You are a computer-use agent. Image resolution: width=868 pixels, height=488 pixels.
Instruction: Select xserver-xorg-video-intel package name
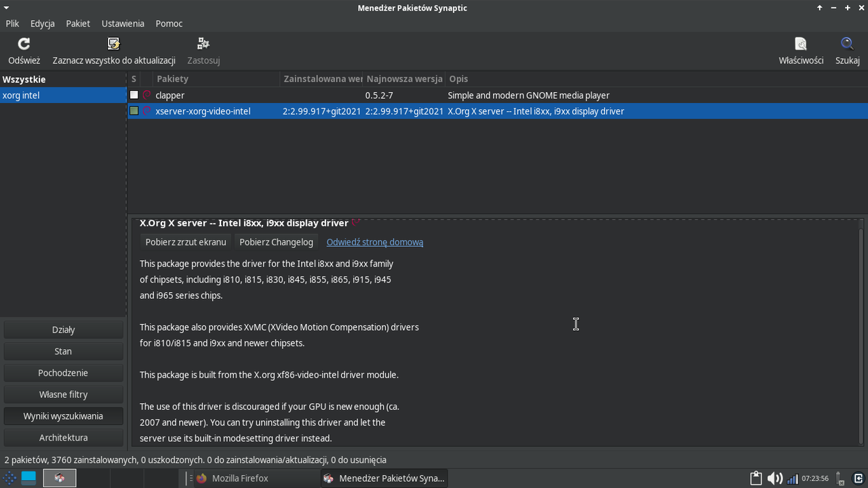click(203, 111)
